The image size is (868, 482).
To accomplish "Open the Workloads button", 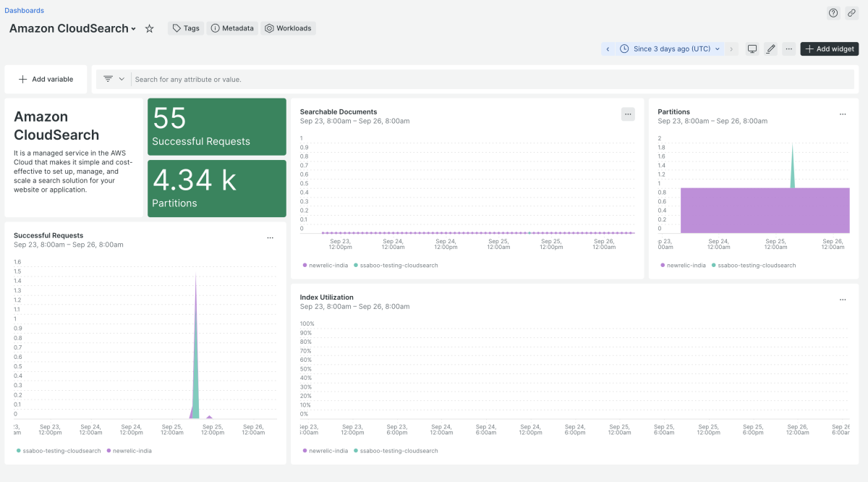I will (288, 28).
